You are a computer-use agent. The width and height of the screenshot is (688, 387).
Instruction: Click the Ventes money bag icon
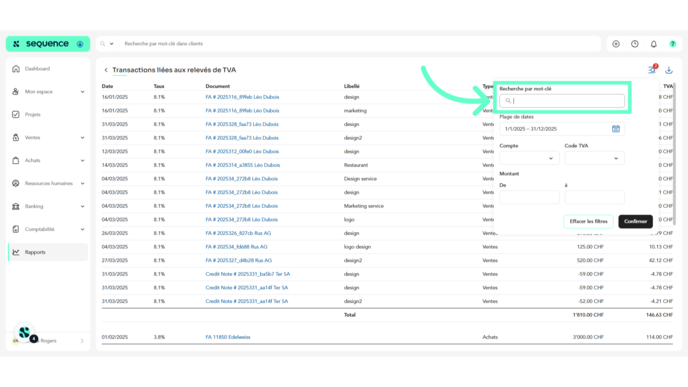click(x=16, y=138)
